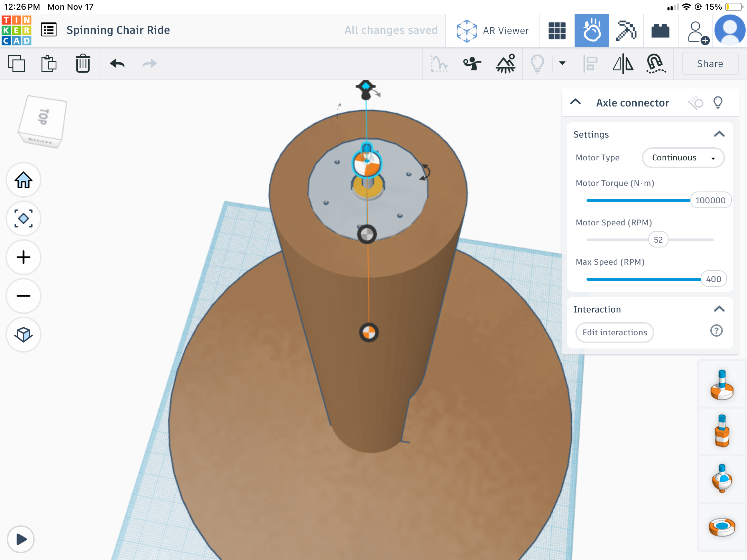
Task: Click the Align tool icon
Action: click(x=590, y=64)
